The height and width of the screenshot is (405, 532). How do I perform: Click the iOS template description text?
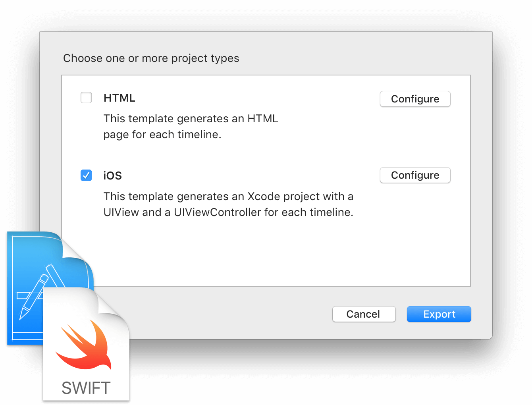coord(229,204)
